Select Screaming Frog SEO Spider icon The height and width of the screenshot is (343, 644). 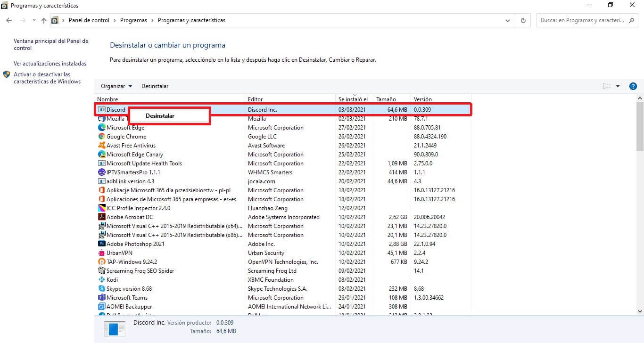click(x=102, y=271)
